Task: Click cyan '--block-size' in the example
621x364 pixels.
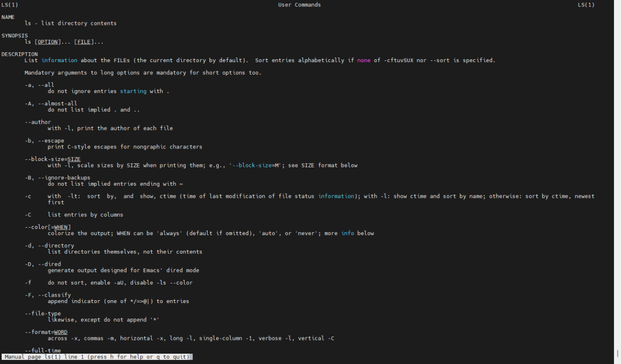Action: click(252, 166)
